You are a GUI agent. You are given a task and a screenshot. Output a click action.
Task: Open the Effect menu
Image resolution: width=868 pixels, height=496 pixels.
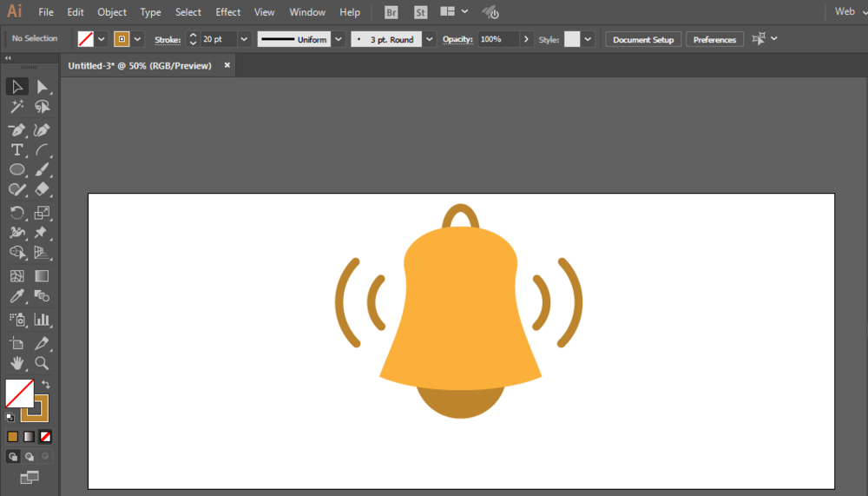pos(228,11)
